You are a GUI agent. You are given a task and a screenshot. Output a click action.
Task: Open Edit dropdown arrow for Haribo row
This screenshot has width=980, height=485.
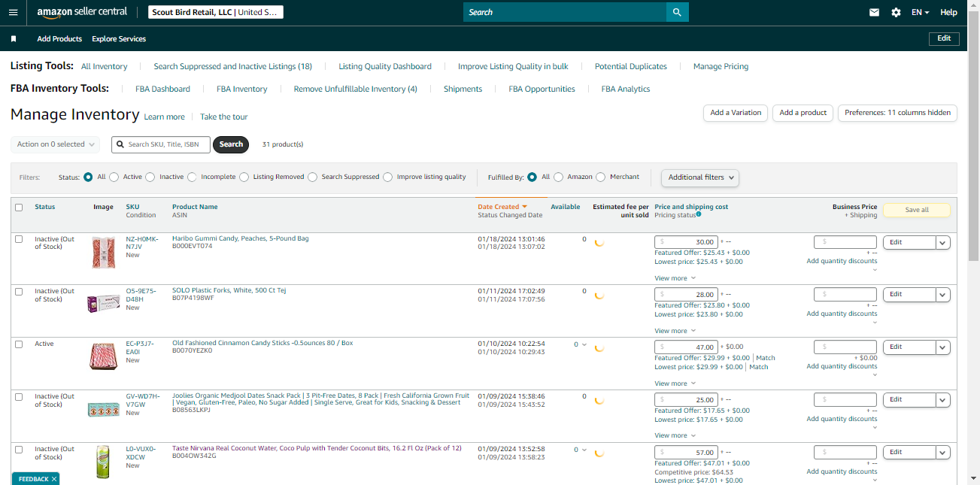point(943,242)
